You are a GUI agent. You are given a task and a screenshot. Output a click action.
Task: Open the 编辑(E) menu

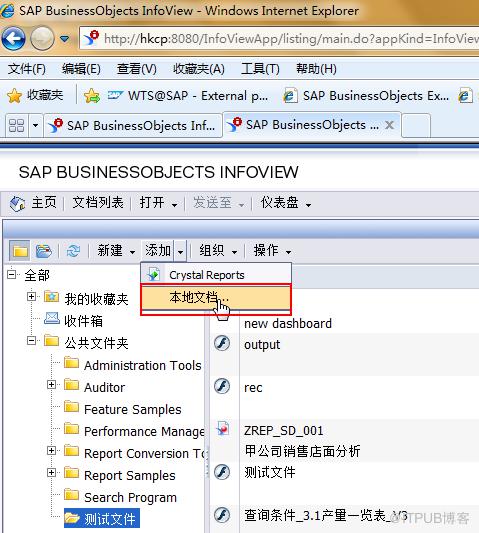click(x=81, y=69)
